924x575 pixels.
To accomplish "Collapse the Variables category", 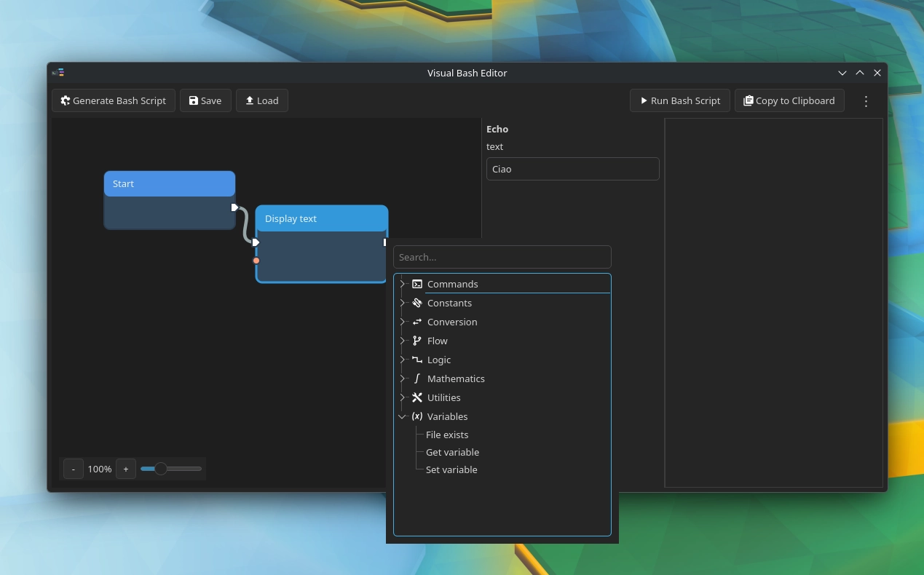I will [402, 416].
